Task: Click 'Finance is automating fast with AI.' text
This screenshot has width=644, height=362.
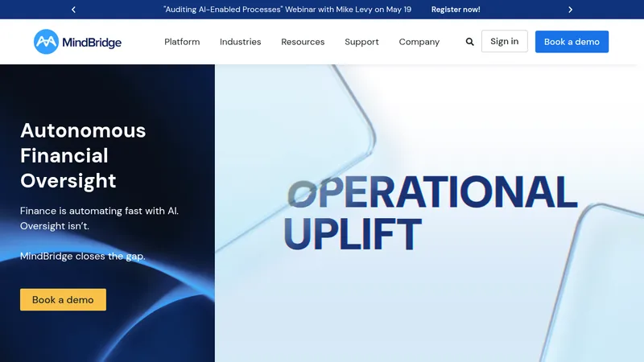Action: [x=99, y=211]
